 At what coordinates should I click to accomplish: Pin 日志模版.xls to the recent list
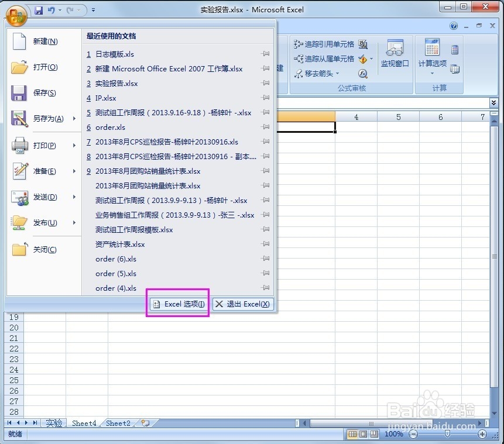[x=265, y=54]
